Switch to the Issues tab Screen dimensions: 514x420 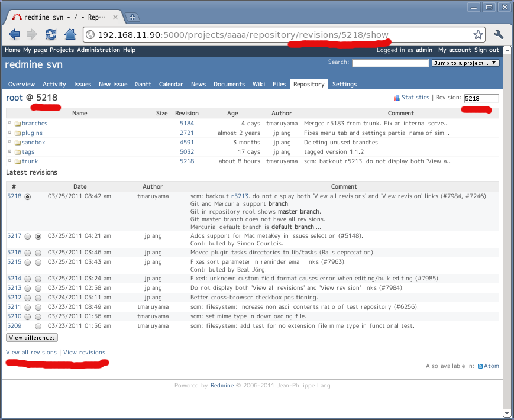click(x=82, y=84)
